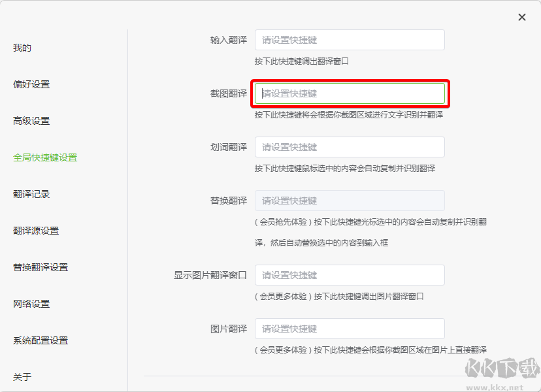This screenshot has width=541, height=392.
Task: Focus the 划词翻译 shortcut input
Action: 350,147
